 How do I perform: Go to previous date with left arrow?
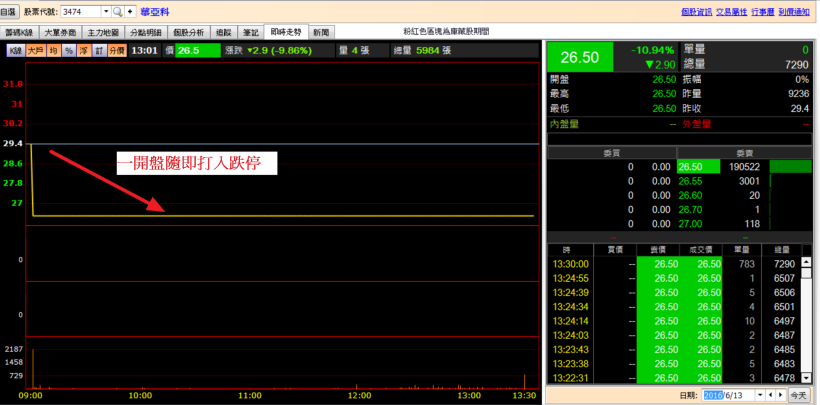[x=769, y=396]
